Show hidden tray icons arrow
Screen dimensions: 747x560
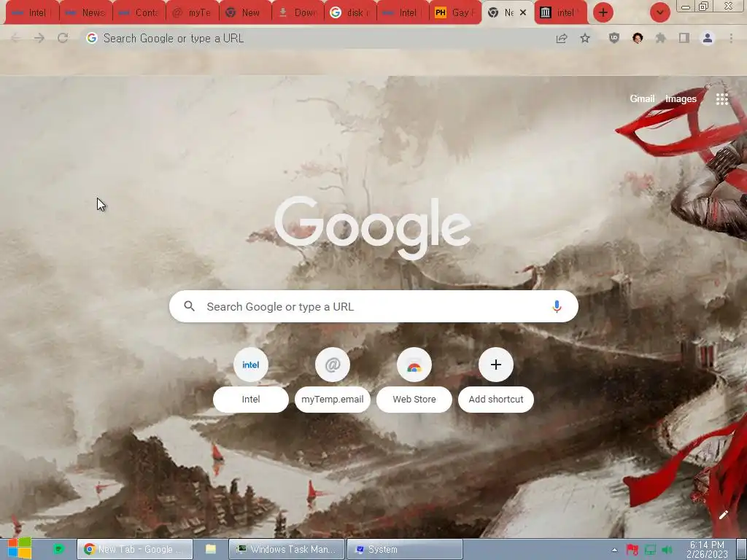click(x=614, y=550)
